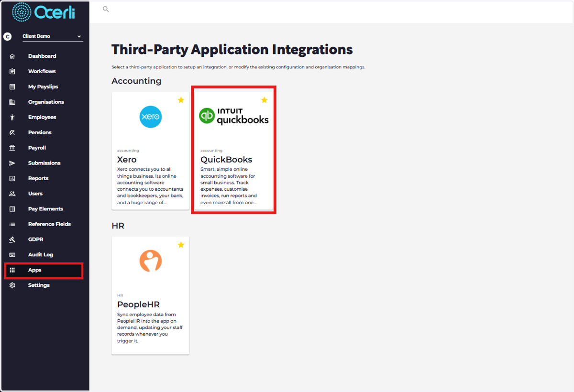Click the GDPR gavel icon
574x392 pixels.
click(12, 240)
